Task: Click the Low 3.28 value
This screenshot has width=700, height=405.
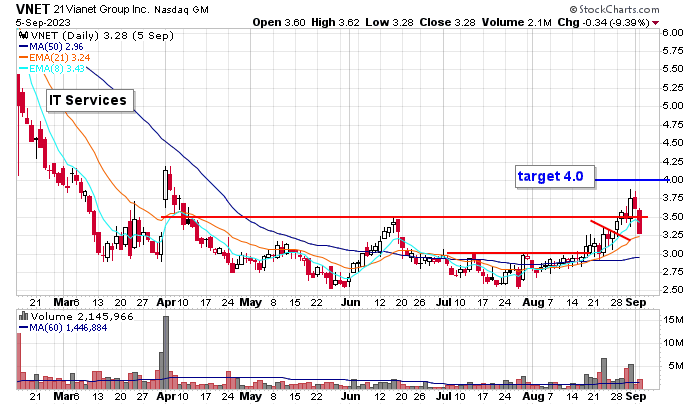Action: [x=389, y=22]
